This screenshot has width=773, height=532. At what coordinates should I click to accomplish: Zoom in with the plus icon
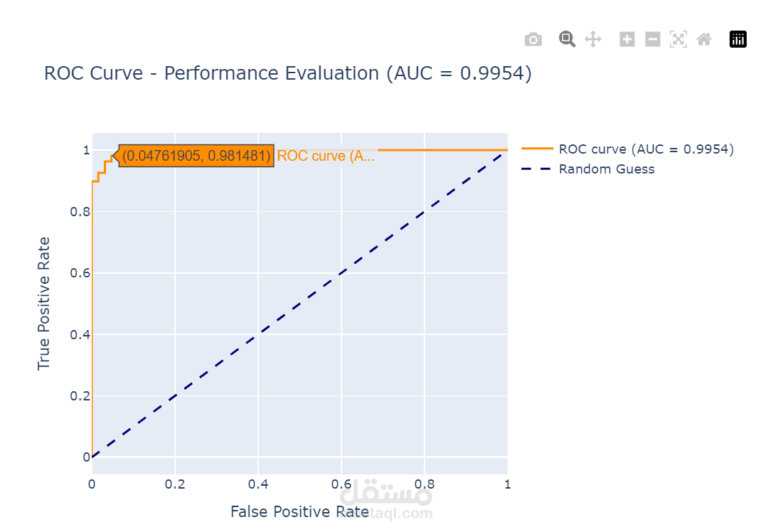pos(627,39)
